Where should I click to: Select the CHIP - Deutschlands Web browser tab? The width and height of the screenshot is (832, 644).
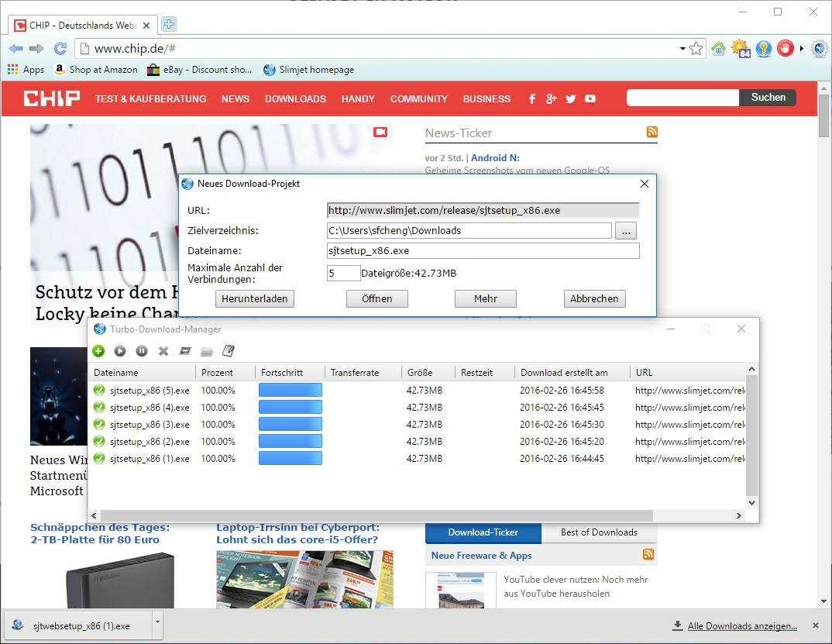[x=83, y=25]
